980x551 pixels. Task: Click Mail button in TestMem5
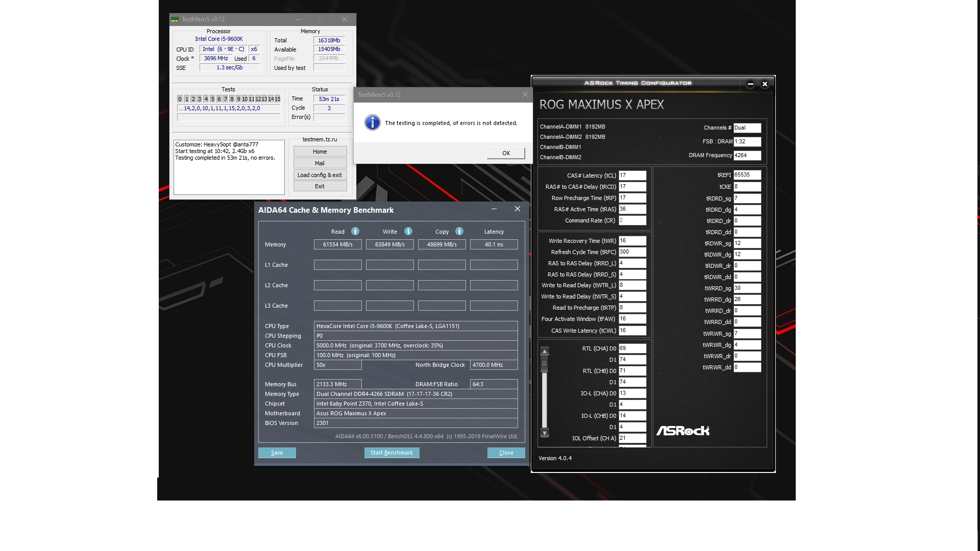tap(320, 163)
